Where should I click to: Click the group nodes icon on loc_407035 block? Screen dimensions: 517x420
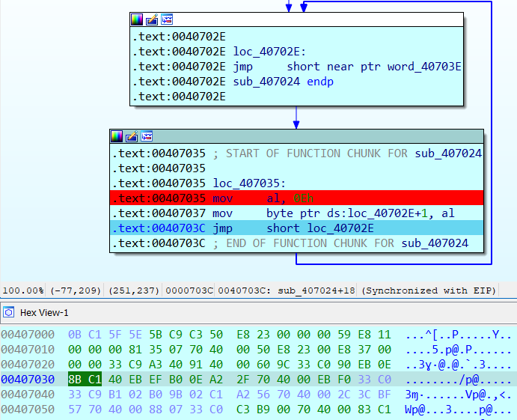[x=147, y=136]
